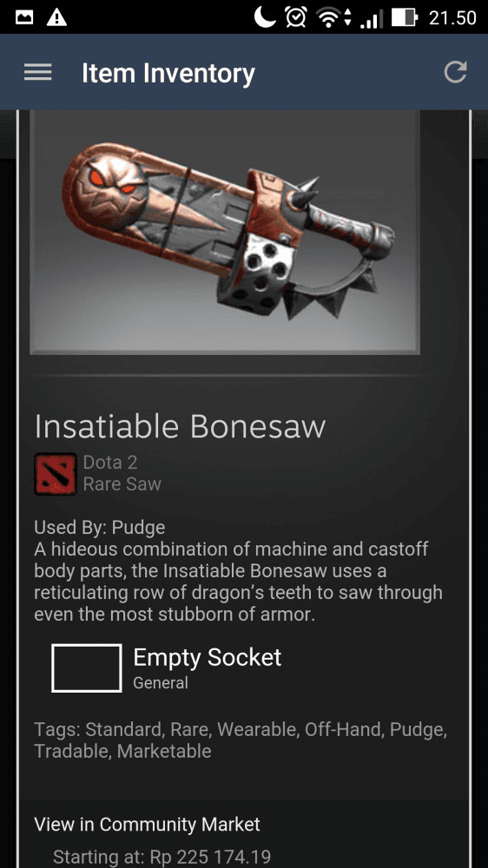Tap the Starting at price text
Screen dimensions: 488x868
[162, 858]
